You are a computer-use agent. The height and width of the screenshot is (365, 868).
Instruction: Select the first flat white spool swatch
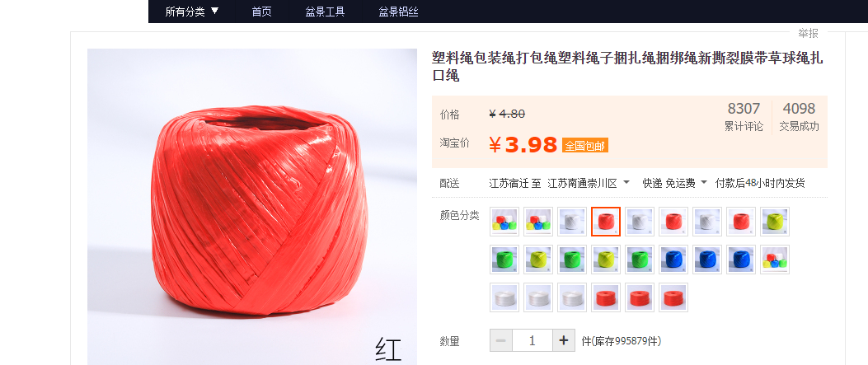click(x=504, y=297)
